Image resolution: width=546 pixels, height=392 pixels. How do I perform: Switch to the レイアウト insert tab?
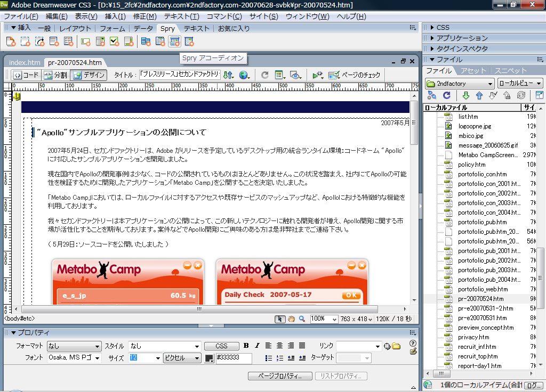75,29
